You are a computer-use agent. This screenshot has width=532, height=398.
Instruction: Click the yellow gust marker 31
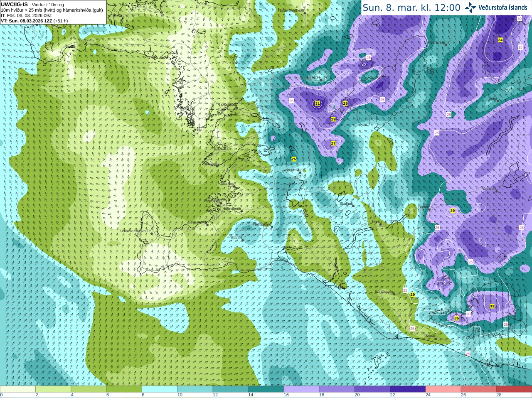318,103
